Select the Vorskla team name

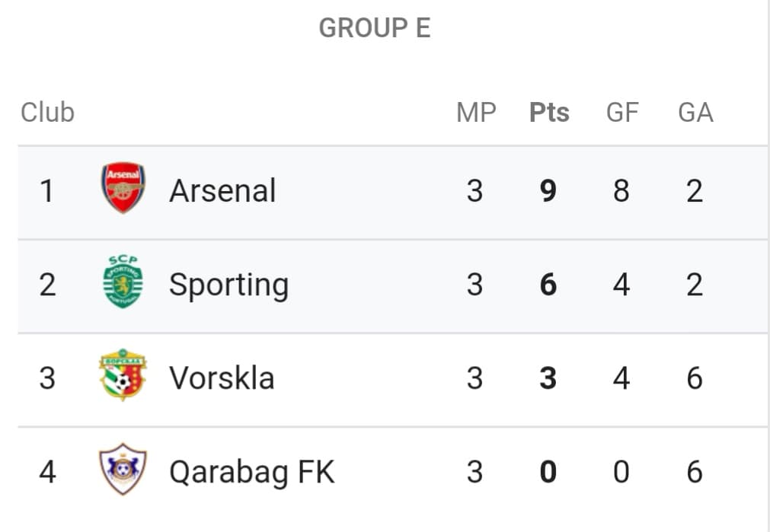[x=222, y=378]
